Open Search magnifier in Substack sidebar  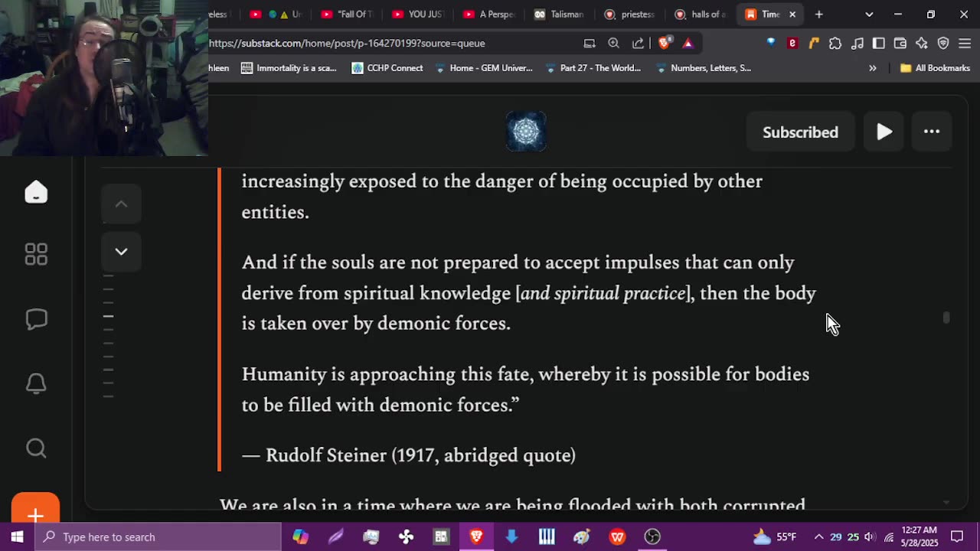click(36, 448)
